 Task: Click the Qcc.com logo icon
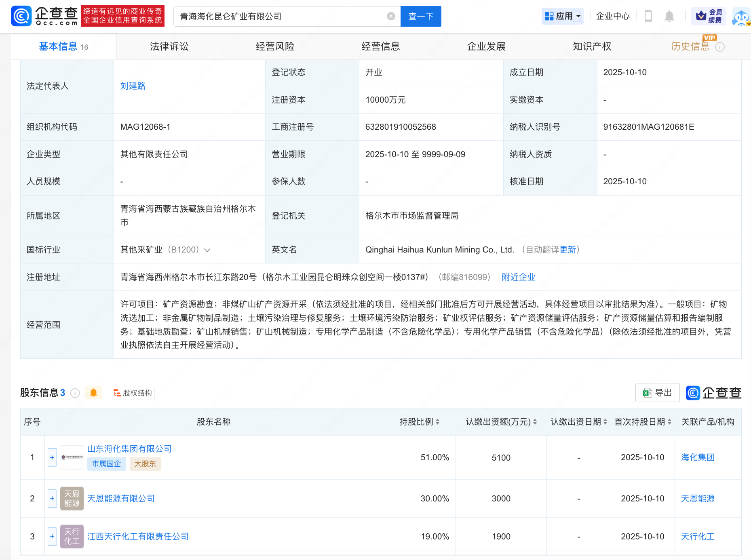(21, 16)
